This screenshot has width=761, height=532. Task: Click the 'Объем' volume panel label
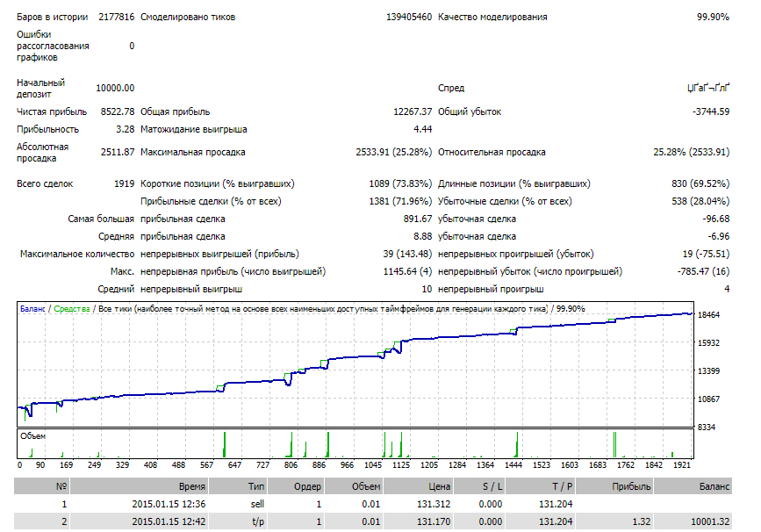[x=33, y=436]
